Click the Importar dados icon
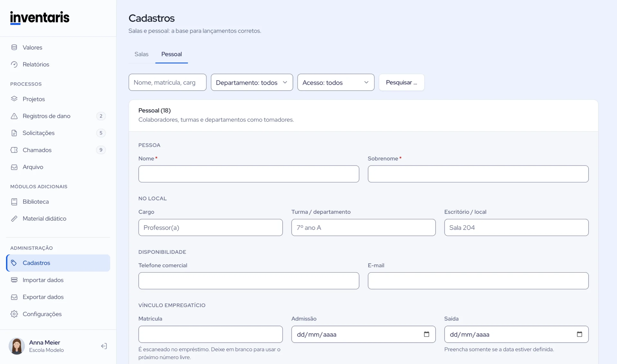Image resolution: width=617 pixels, height=364 pixels. click(x=14, y=280)
